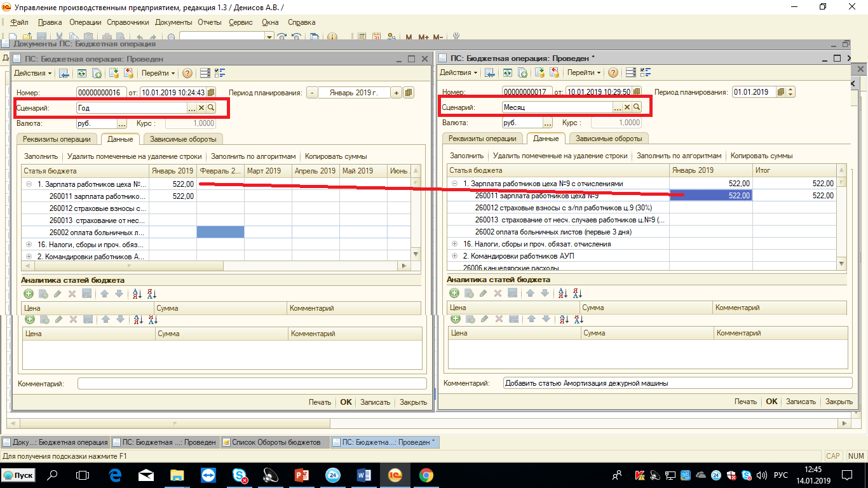Click the Комментарий input field in left window
The image size is (868, 488).
[x=252, y=384]
